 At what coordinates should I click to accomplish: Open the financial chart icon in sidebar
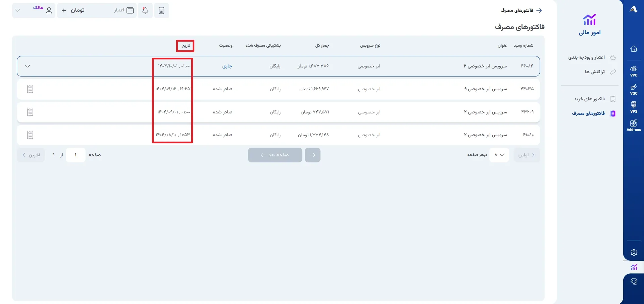(x=634, y=267)
